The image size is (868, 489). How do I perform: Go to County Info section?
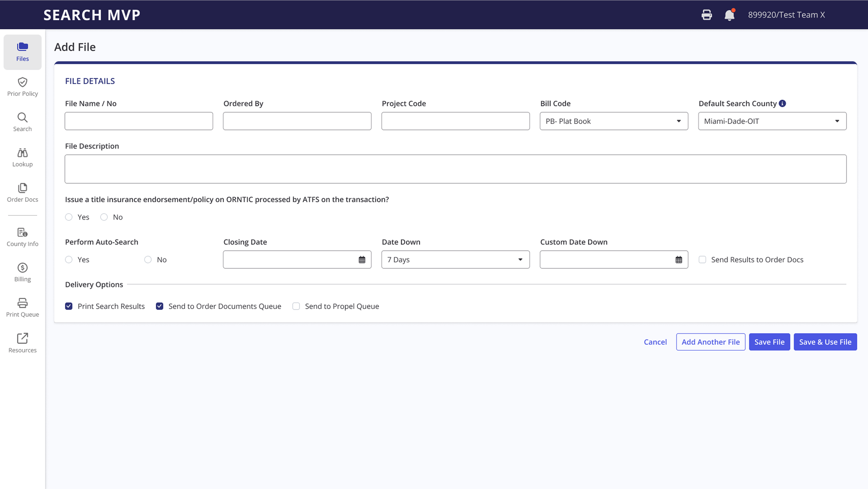pyautogui.click(x=23, y=237)
